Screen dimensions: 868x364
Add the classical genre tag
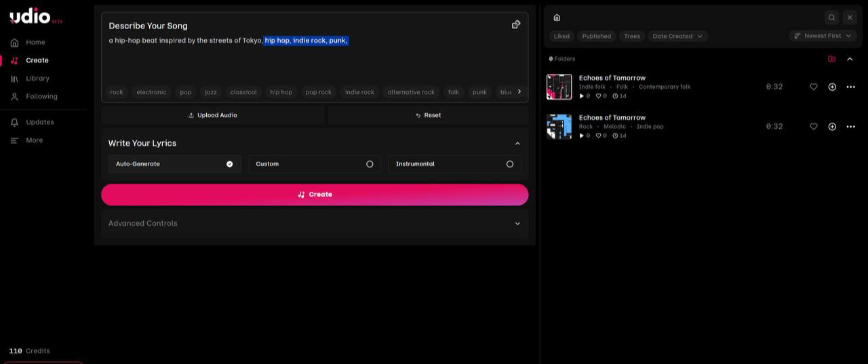243,92
